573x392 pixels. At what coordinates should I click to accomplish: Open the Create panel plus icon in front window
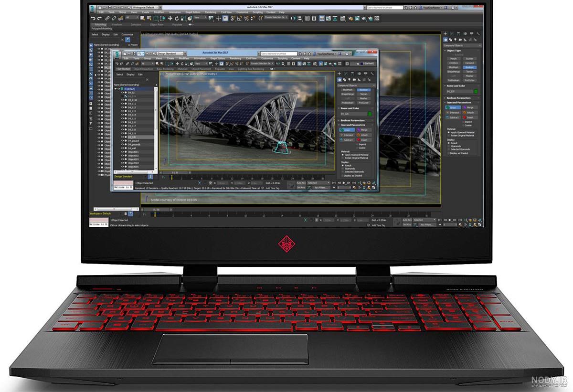[340, 74]
